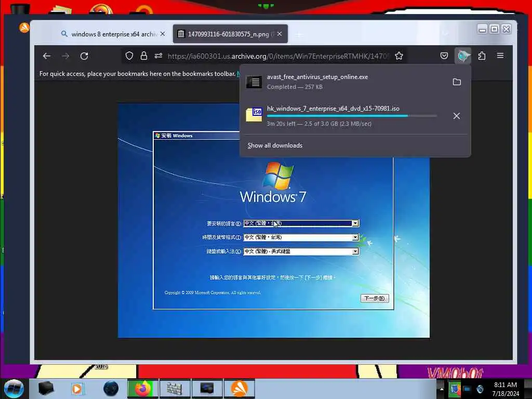Click Show all downloads

point(275,145)
